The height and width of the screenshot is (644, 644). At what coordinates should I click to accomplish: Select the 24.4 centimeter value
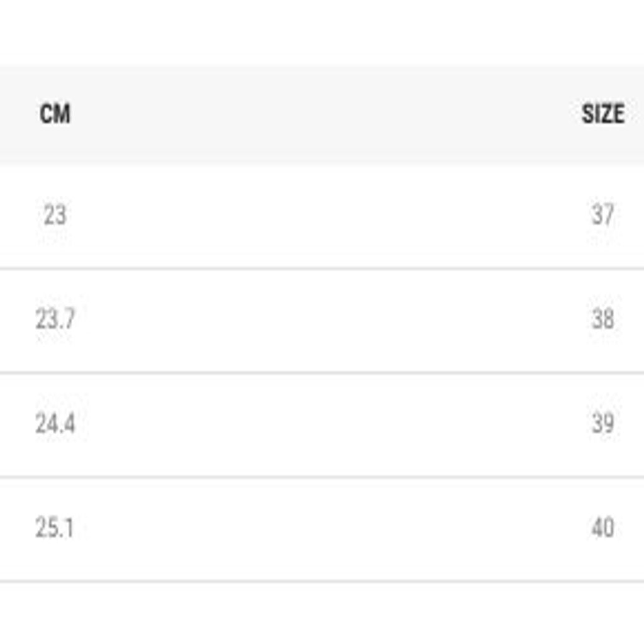[x=55, y=424]
